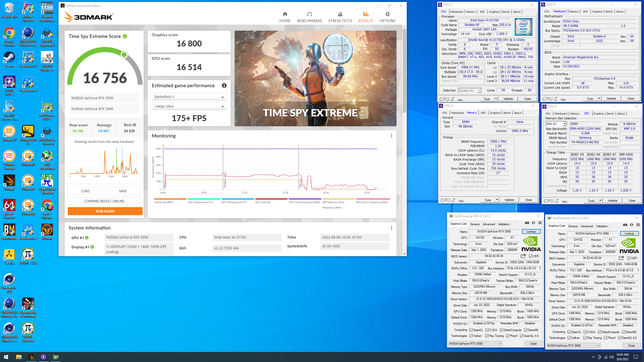Click SAVE result button

(123, 191)
